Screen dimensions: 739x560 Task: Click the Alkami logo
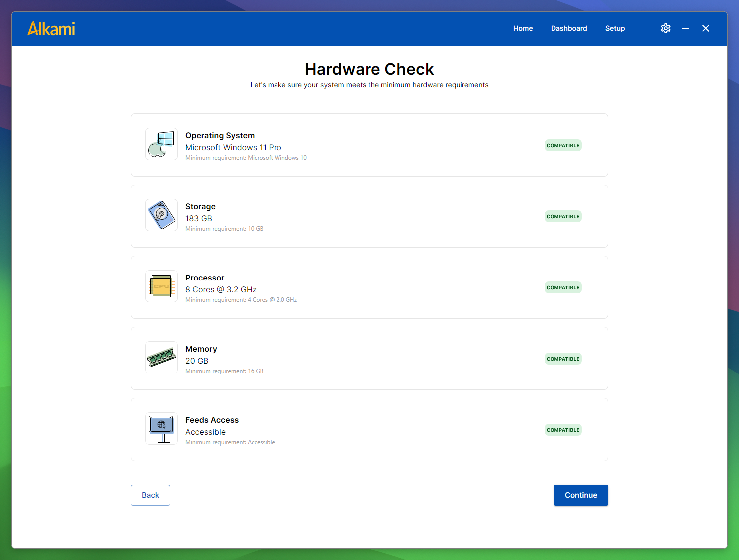point(51,29)
